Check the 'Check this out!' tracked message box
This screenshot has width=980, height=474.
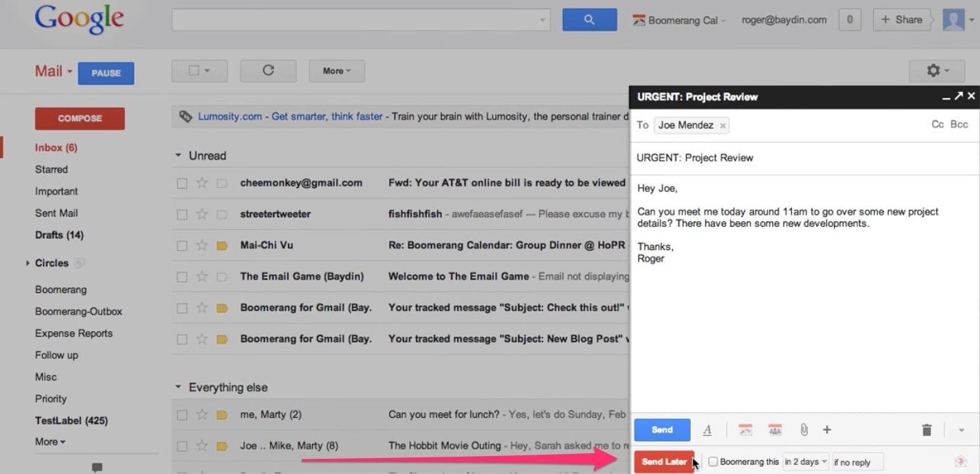[182, 308]
